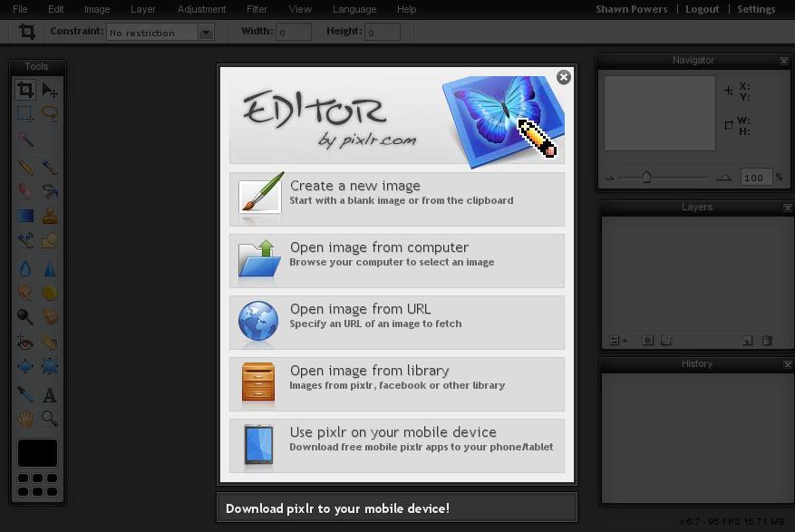Select the Burn hand tool
Screen dimensions: 795x532
50,316
